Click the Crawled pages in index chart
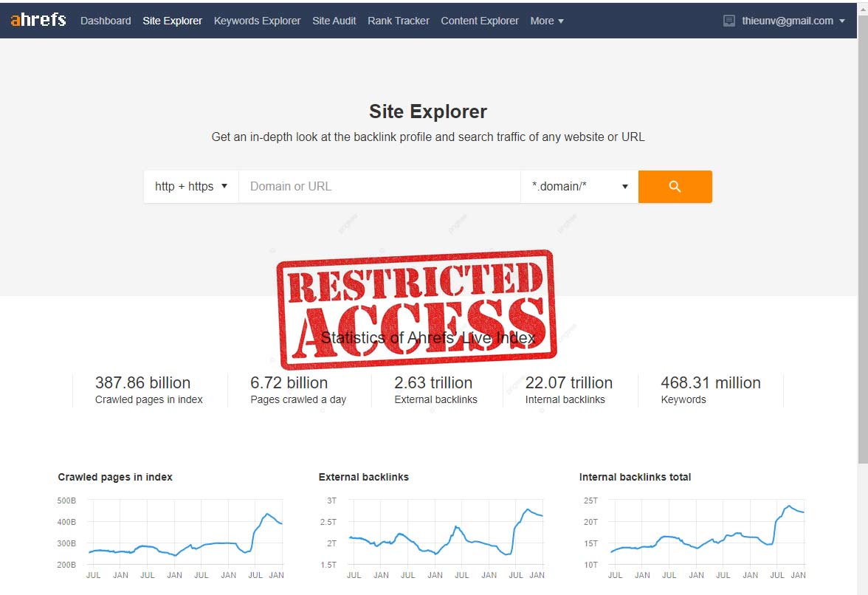The image size is (868, 595). coord(170,537)
